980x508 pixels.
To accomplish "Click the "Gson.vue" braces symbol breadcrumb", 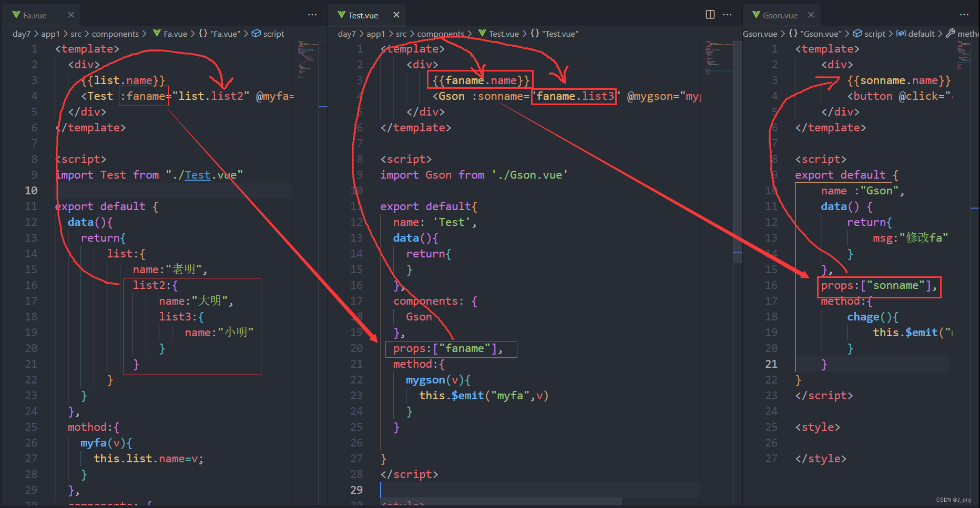I will [x=815, y=34].
